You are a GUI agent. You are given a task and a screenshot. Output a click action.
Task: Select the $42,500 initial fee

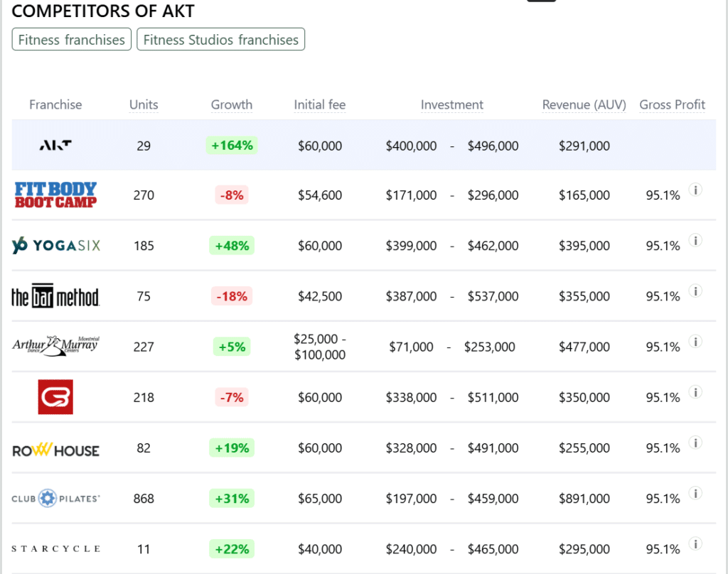[x=320, y=296]
